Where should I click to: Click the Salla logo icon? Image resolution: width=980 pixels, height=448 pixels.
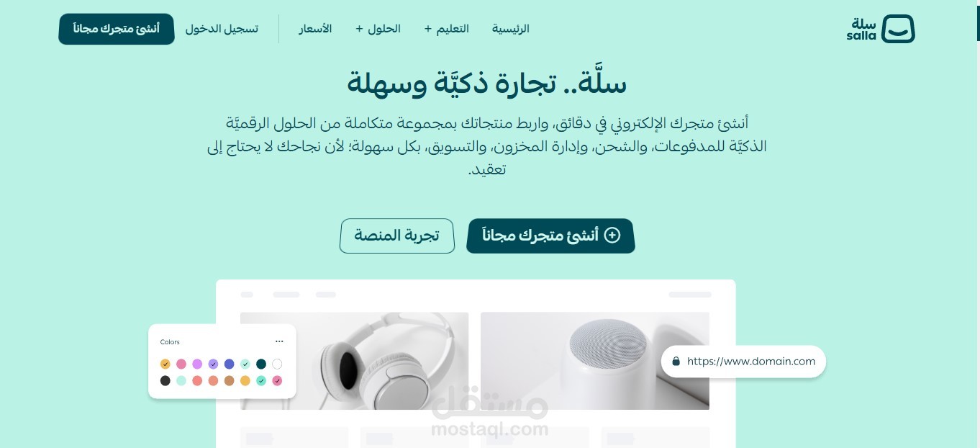[x=898, y=29]
